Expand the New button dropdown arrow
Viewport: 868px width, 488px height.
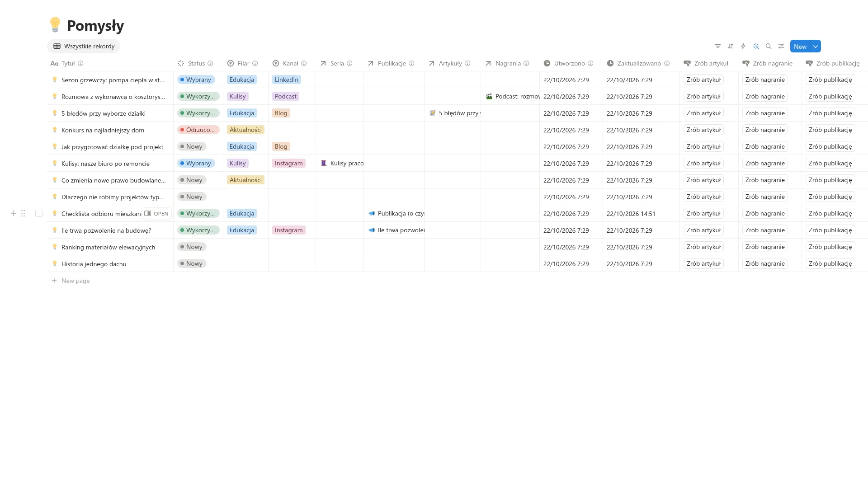coord(816,46)
